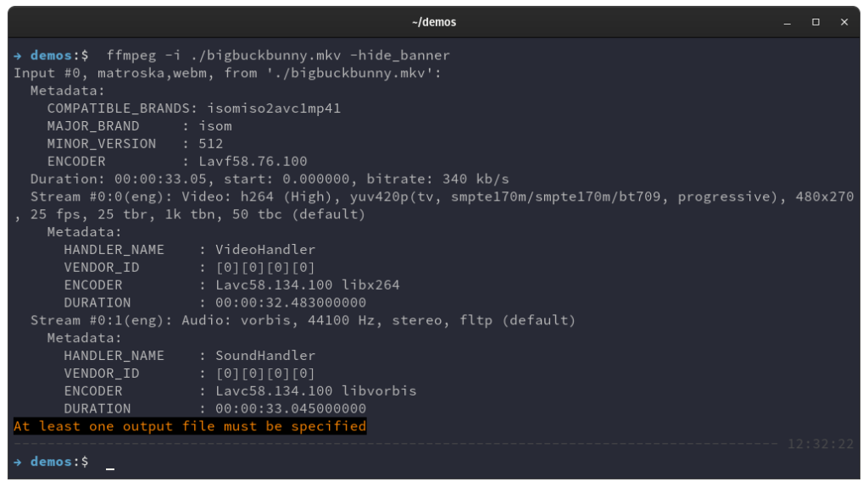Click the isomiso2avc1mp41 compatible brands value
Viewport: 868px width, 487px height.
click(274, 108)
